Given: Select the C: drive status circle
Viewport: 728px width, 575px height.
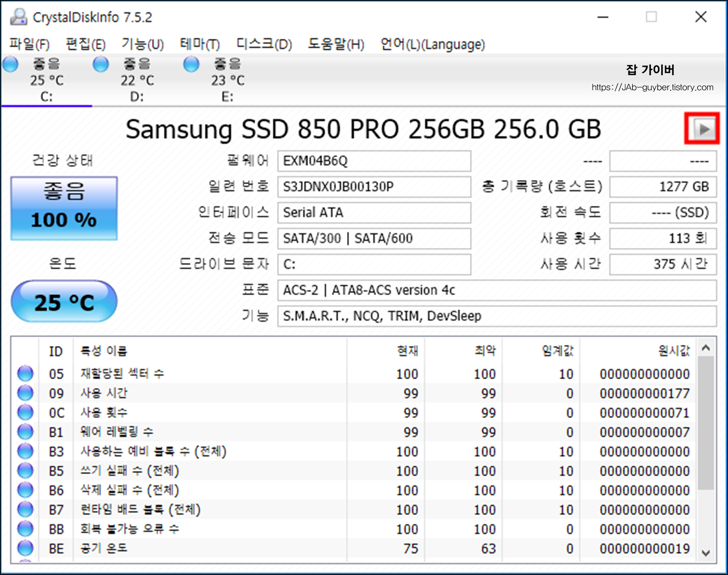Looking at the screenshot, I should click(11, 64).
